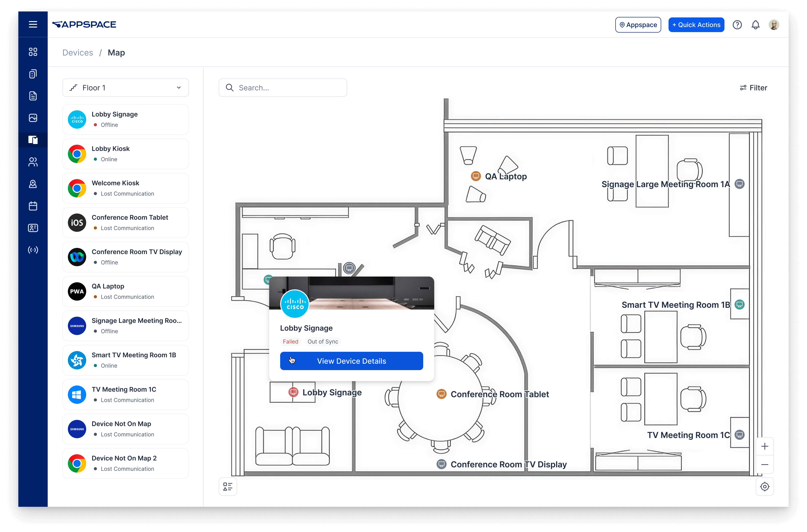Screen dimensions: 807x532
Task: Zoom out the map with minus
Action: [764, 465]
